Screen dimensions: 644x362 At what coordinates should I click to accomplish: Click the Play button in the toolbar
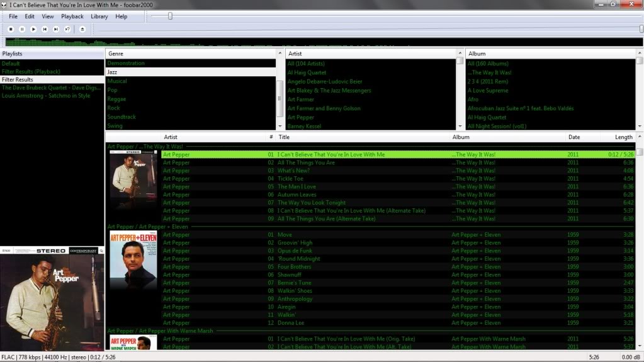33,29
